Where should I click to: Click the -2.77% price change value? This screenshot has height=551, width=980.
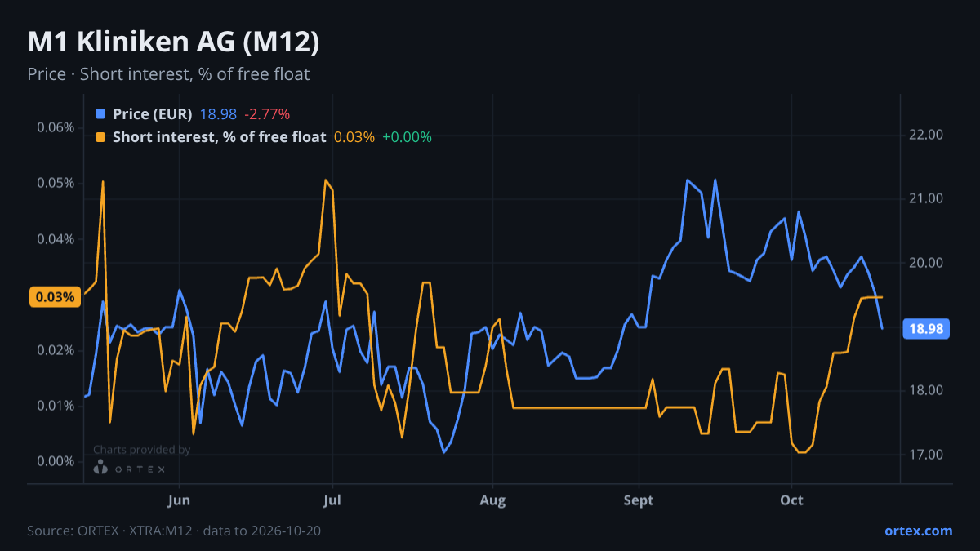267,114
